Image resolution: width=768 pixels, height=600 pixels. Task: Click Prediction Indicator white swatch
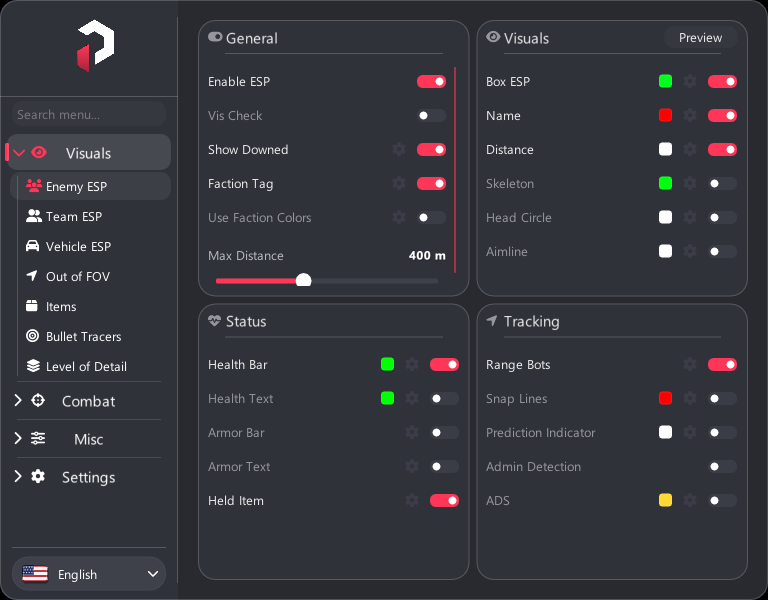point(665,432)
